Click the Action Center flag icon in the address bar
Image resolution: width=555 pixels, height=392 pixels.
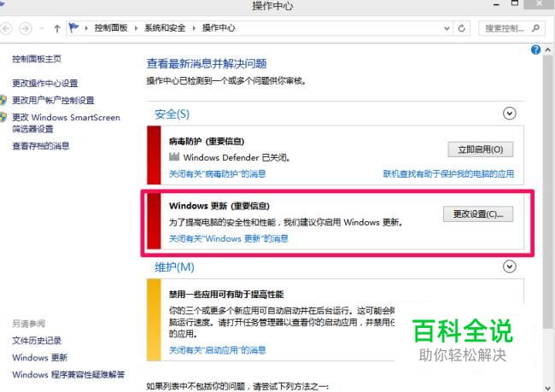[73, 27]
